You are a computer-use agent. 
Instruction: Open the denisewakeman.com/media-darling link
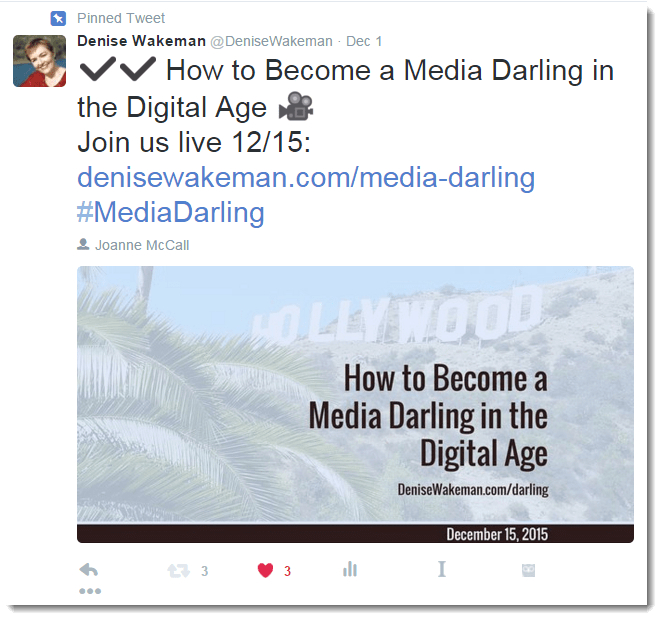306,177
